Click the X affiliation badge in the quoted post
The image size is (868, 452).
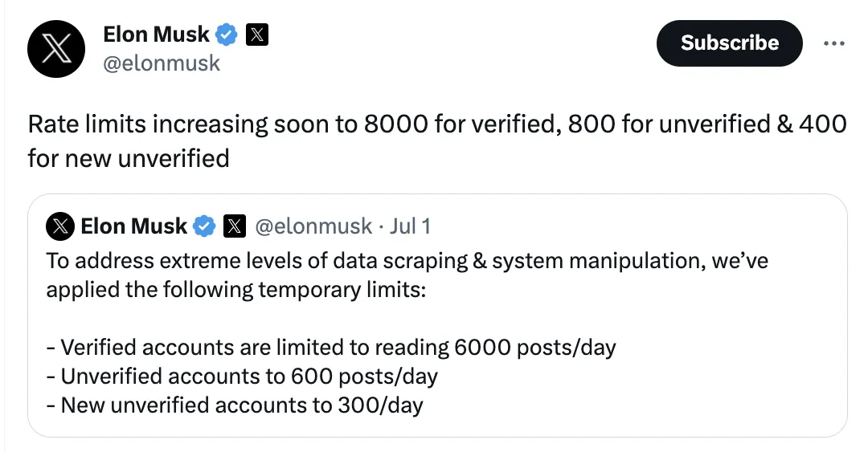(233, 227)
